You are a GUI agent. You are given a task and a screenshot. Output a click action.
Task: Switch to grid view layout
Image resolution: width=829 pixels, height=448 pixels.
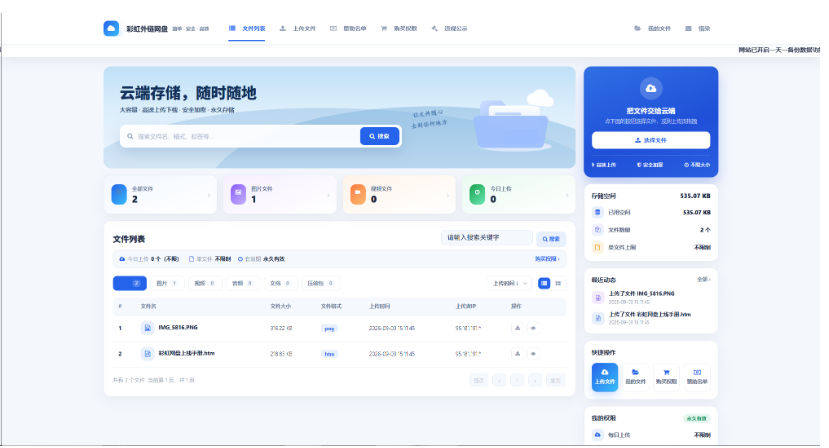pyautogui.click(x=558, y=284)
